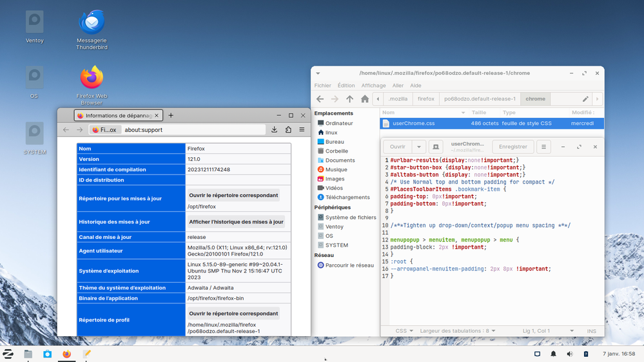The width and height of the screenshot is (644, 362).
Task: Click Firefox back arrow button
Action: coord(66,129)
